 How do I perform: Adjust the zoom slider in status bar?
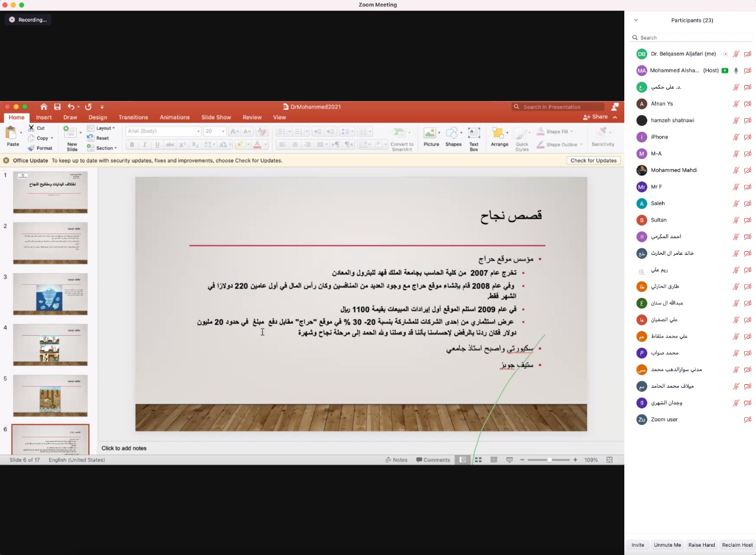549,460
